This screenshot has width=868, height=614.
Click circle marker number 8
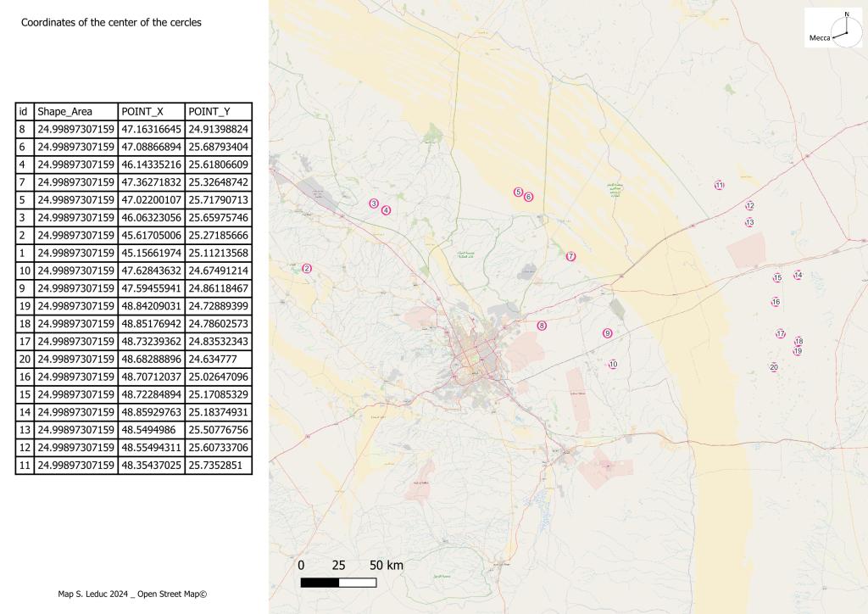(542, 326)
